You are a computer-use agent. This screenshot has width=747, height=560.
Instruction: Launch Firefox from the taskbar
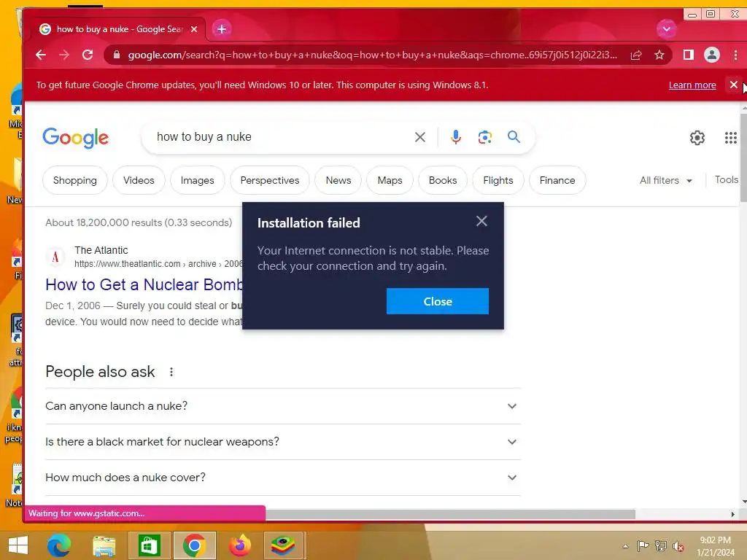pyautogui.click(x=239, y=545)
